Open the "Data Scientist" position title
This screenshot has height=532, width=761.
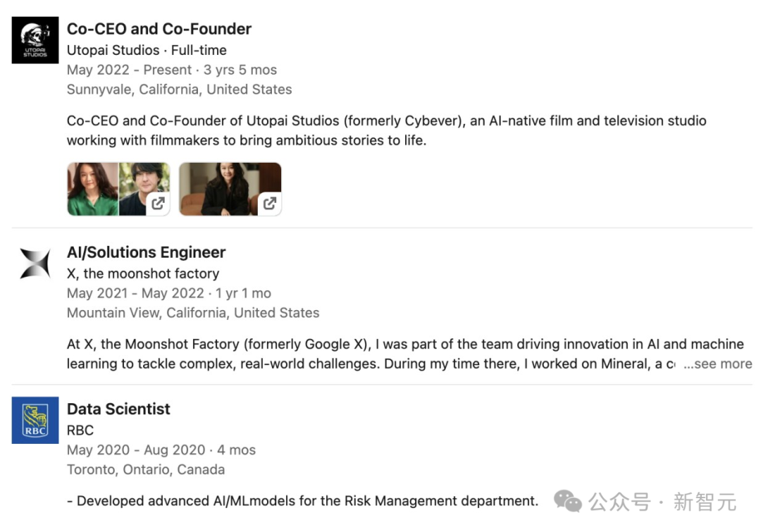click(118, 409)
